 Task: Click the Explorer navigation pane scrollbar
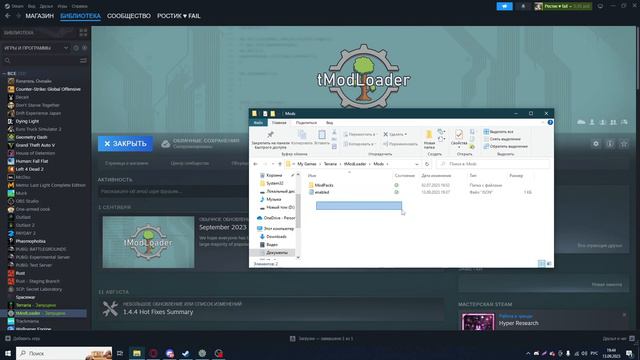coord(298,211)
